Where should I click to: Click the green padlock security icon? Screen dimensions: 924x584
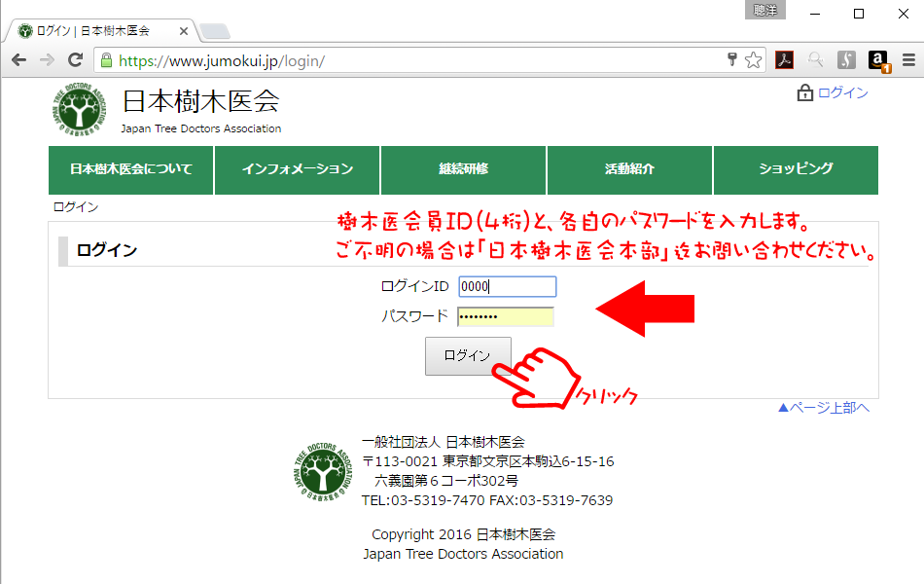[106, 60]
